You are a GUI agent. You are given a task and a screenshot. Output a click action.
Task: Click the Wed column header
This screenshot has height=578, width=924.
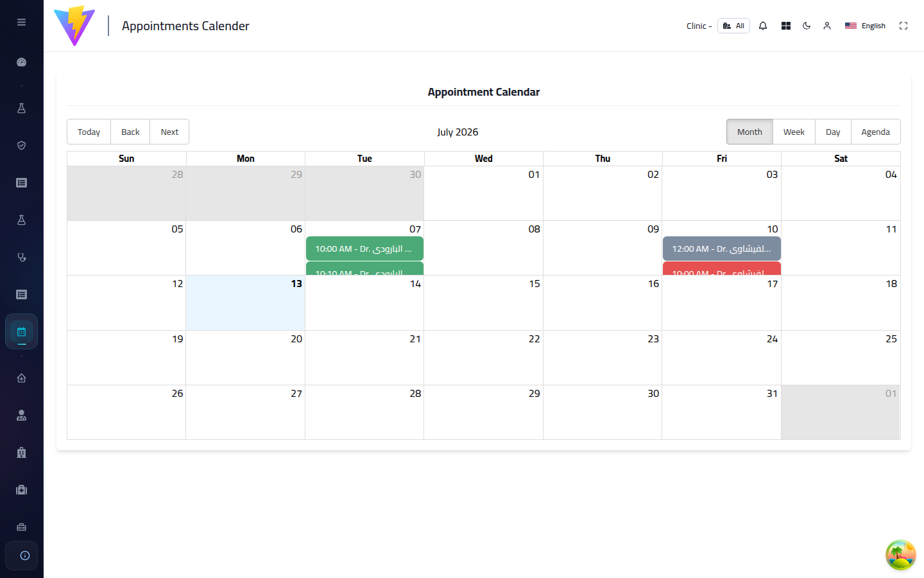pos(484,159)
